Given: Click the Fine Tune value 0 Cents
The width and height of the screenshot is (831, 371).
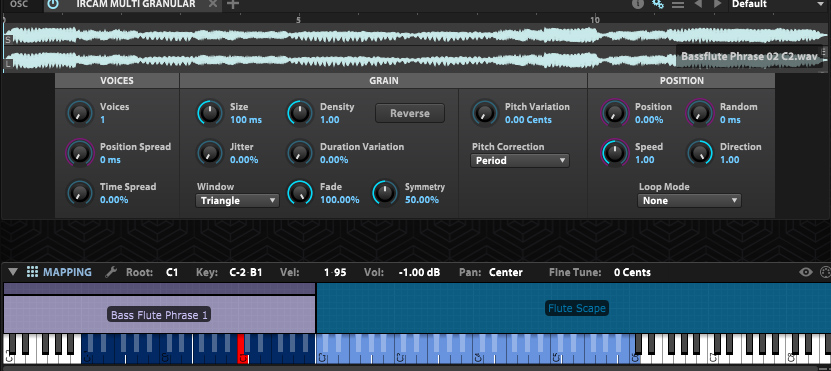Looking at the screenshot, I should 632,272.
